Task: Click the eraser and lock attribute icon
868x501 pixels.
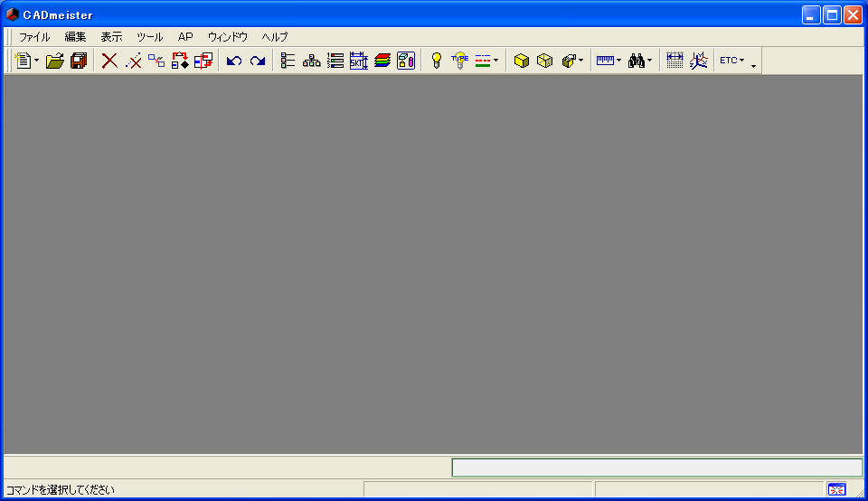Action: [x=406, y=61]
